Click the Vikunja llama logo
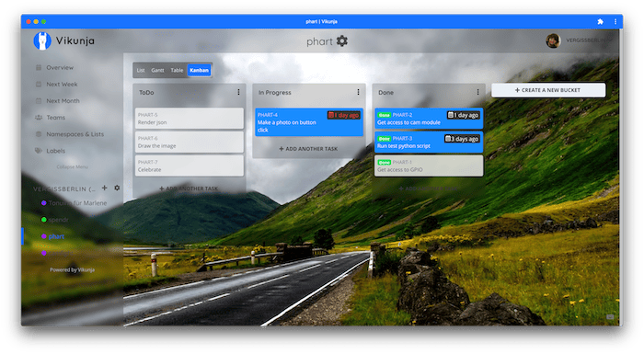The width and height of the screenshot is (644, 354). pos(42,41)
